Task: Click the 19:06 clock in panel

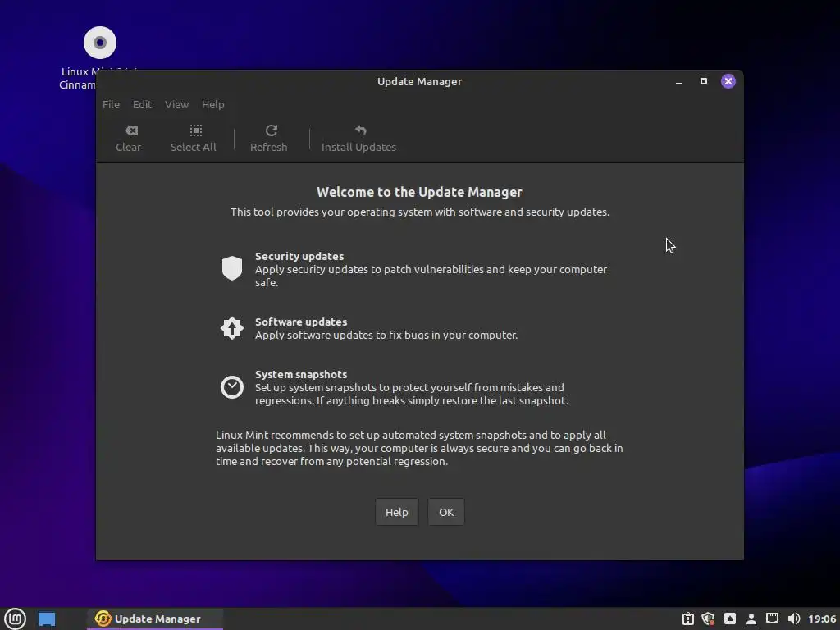Action: pyautogui.click(x=822, y=619)
